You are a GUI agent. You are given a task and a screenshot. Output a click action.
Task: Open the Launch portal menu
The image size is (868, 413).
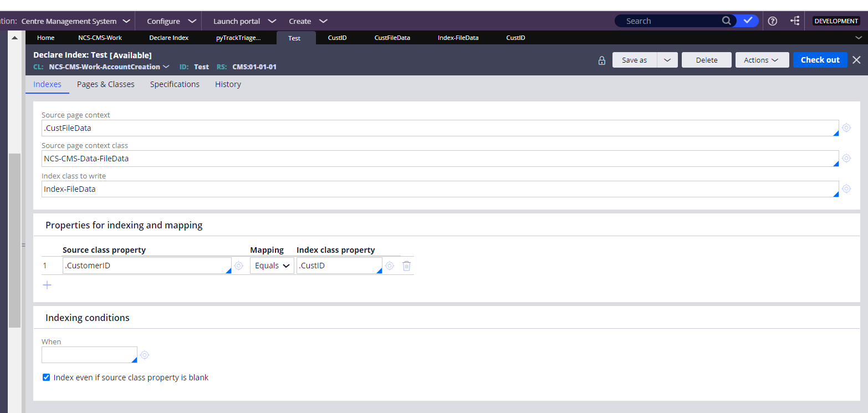[244, 21]
